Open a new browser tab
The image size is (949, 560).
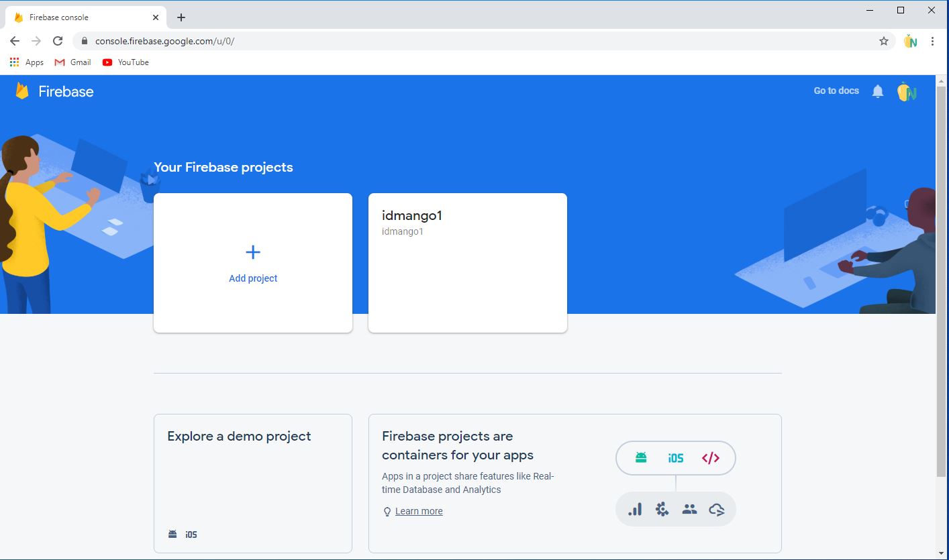[181, 17]
